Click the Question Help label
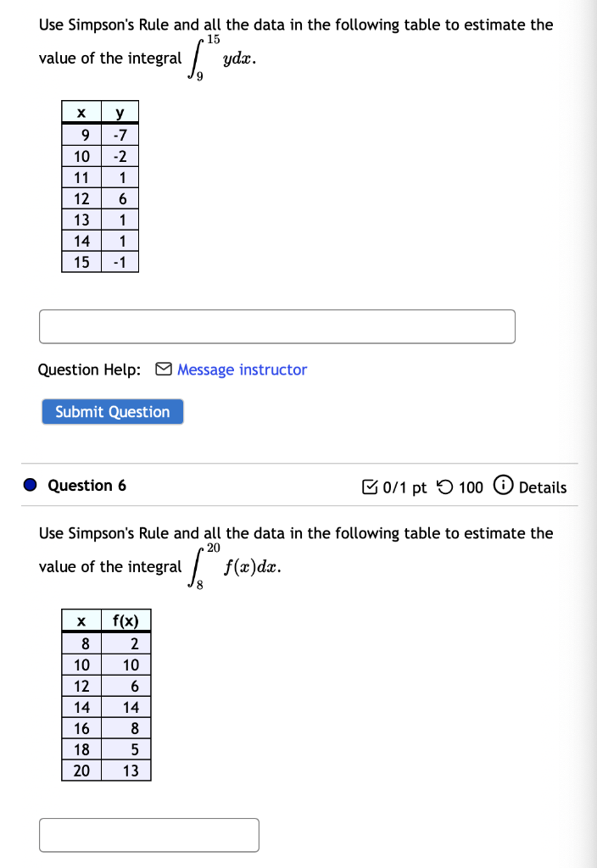597x868 pixels. click(89, 370)
